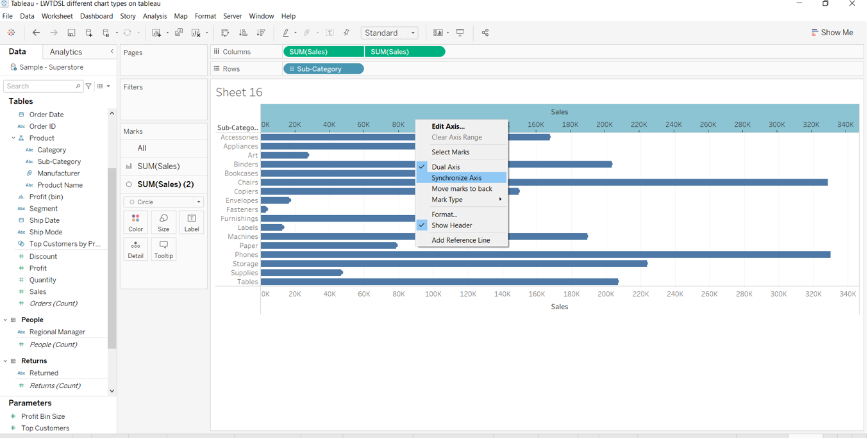Image resolution: width=868 pixels, height=438 pixels.
Task: Sort bars descending using toolbar icon
Action: [x=261, y=33]
